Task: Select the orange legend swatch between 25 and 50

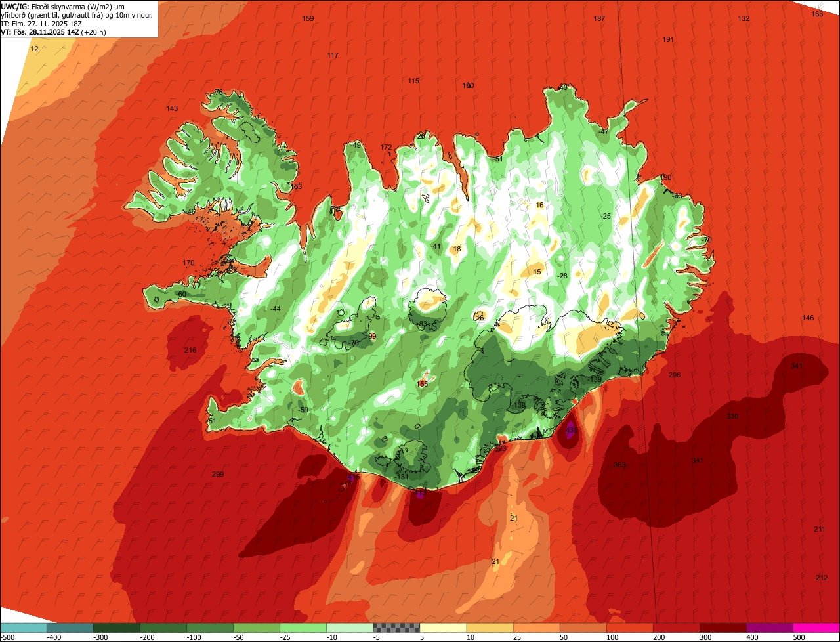Action: pos(536,628)
